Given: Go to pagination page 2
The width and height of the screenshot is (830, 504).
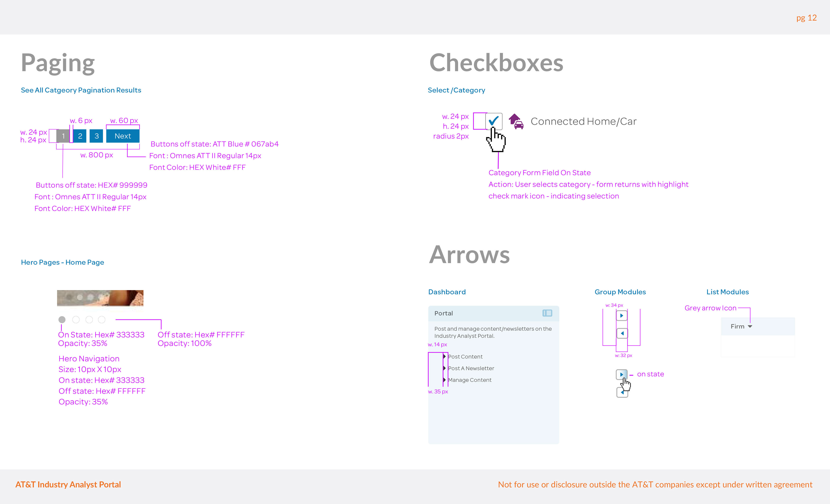Looking at the screenshot, I should (x=80, y=136).
